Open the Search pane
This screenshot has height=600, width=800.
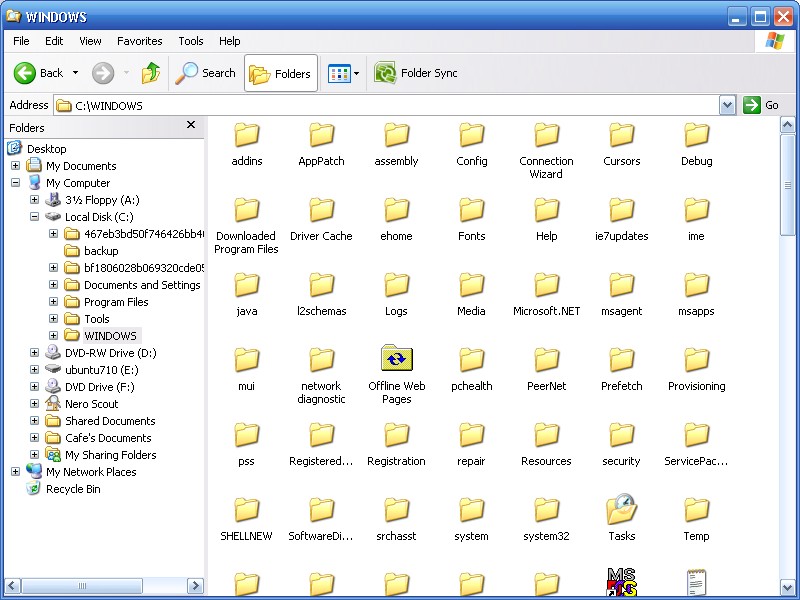tap(206, 73)
